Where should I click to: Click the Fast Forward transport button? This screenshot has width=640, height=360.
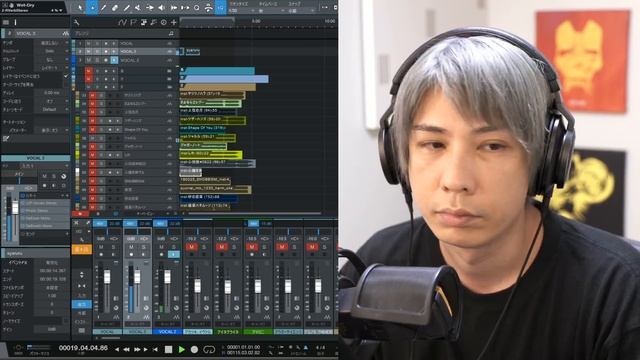coord(137,349)
